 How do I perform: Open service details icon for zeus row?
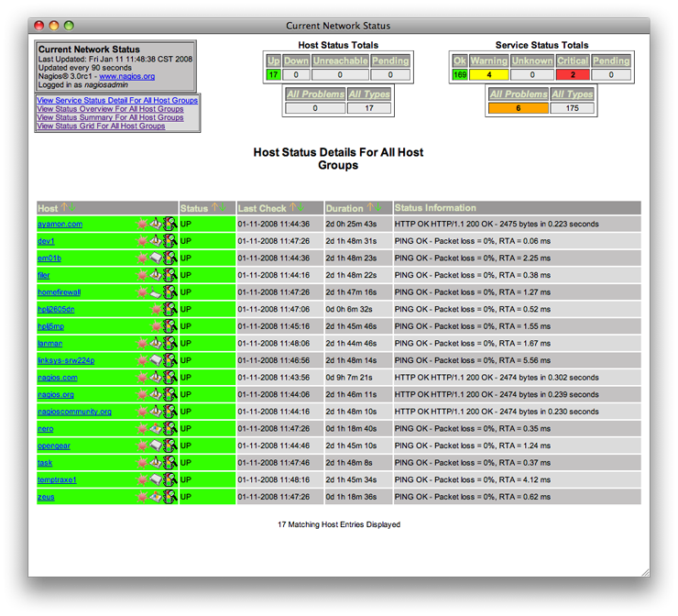pos(170,497)
